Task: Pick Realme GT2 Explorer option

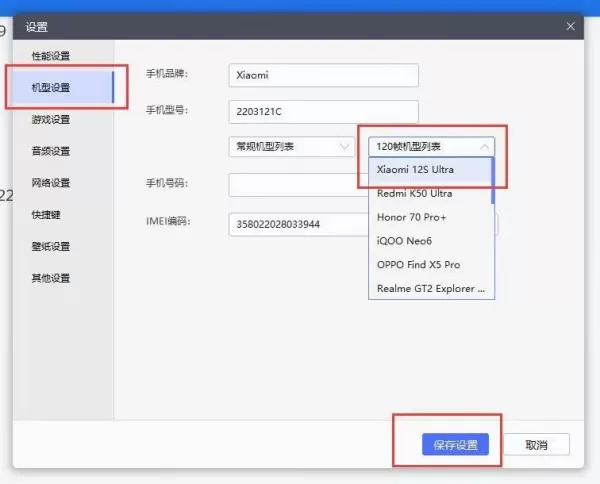Action: (430, 288)
